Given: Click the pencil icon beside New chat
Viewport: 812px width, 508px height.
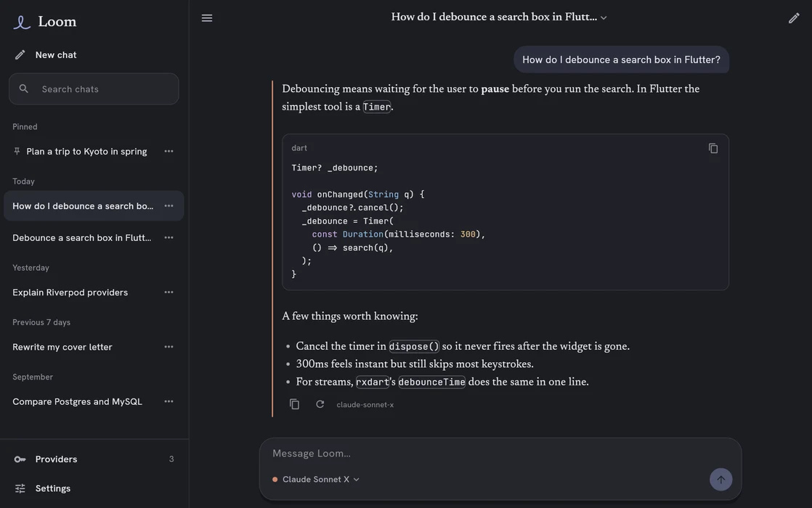Looking at the screenshot, I should [x=20, y=55].
